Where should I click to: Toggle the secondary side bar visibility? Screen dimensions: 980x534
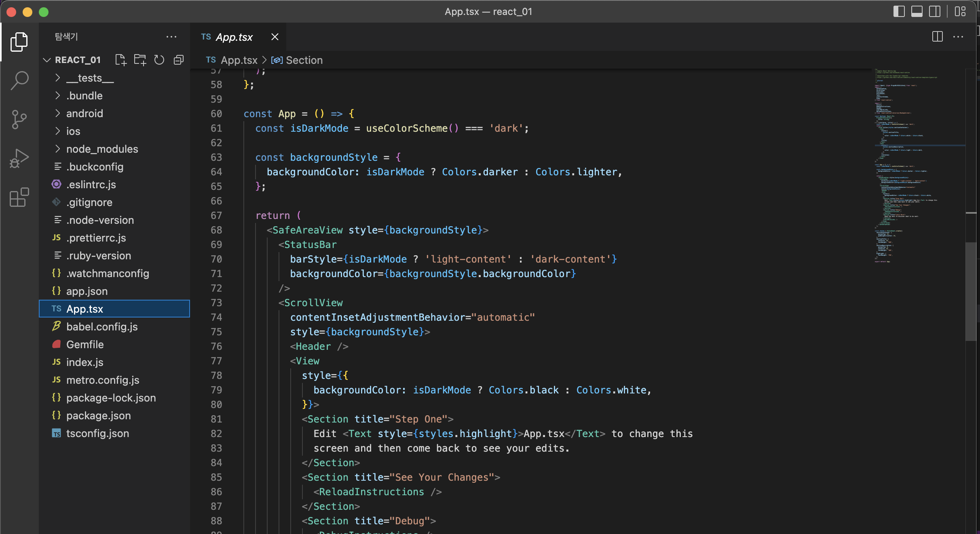934,12
